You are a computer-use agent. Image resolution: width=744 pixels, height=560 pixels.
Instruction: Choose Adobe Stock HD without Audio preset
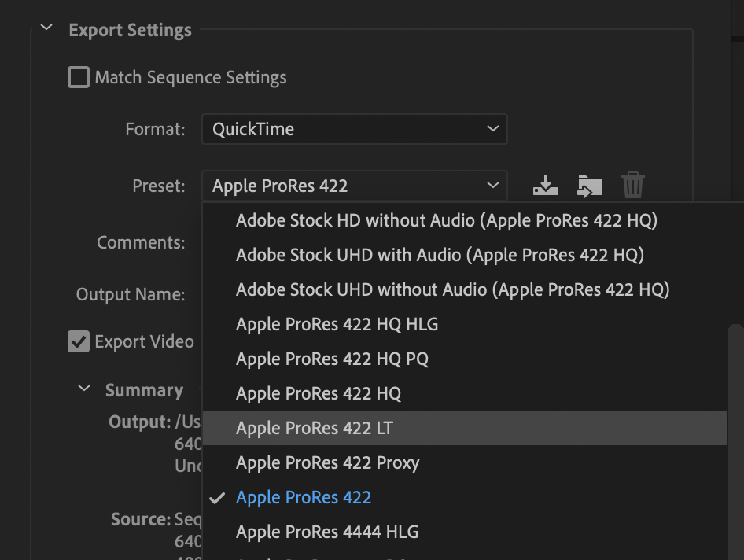446,220
